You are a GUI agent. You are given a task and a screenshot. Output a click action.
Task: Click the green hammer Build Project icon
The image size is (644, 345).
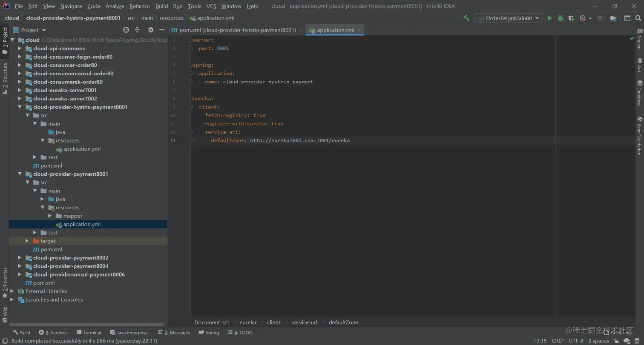(466, 18)
